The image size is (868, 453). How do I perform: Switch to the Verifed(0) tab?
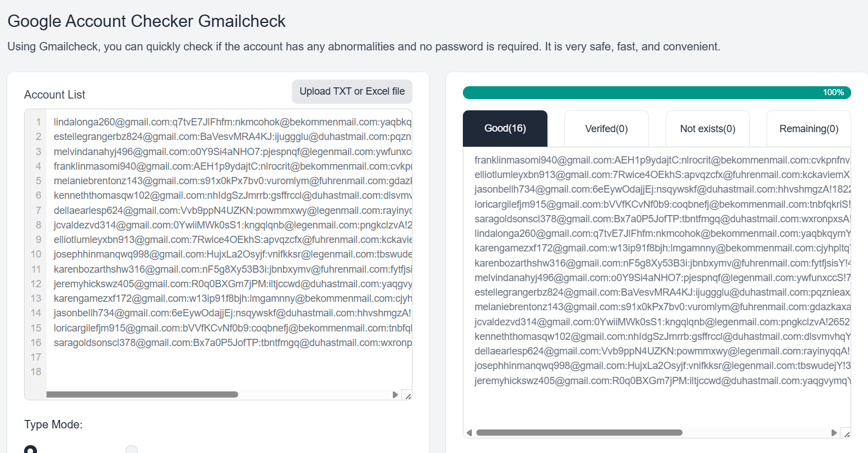[606, 129]
